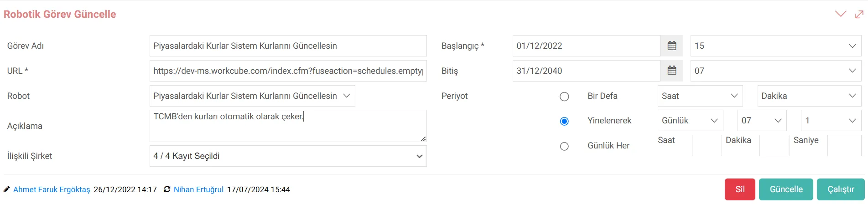
Task: Open the Başlangıç hour dropdown showing 15
Action: pyautogui.click(x=775, y=46)
